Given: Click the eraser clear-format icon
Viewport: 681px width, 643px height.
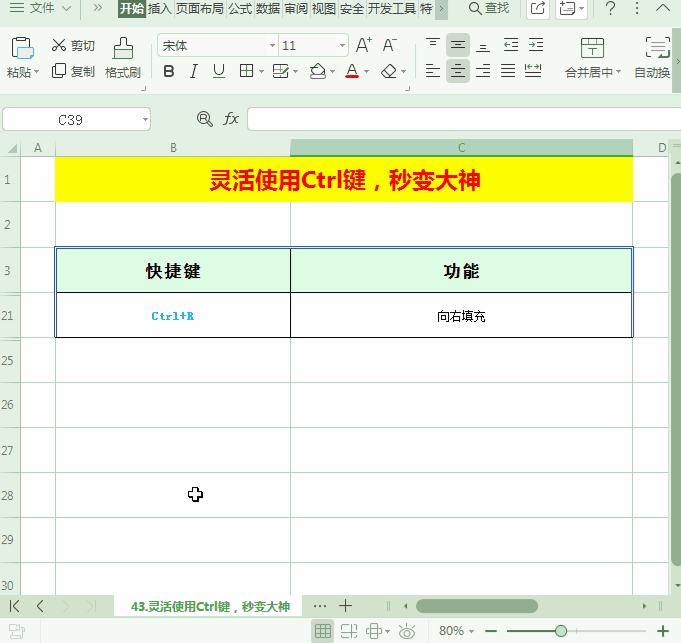Looking at the screenshot, I should [389, 71].
